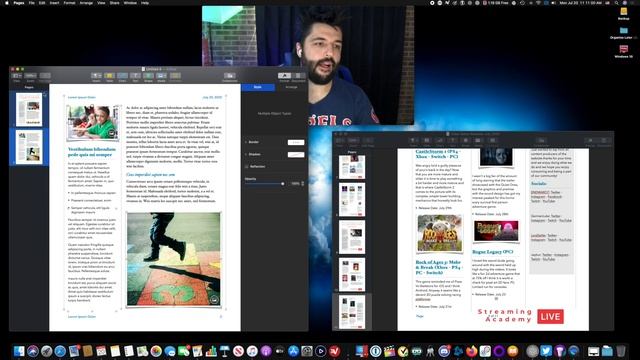Click Add Page icon in games newsletter window
This screenshot has width=640, height=360.
coord(367,140)
